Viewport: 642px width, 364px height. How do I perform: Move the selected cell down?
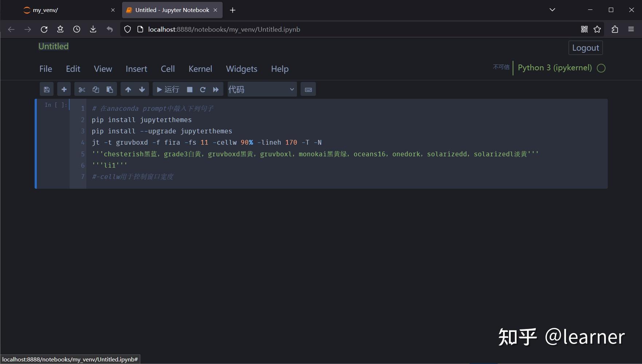(142, 89)
